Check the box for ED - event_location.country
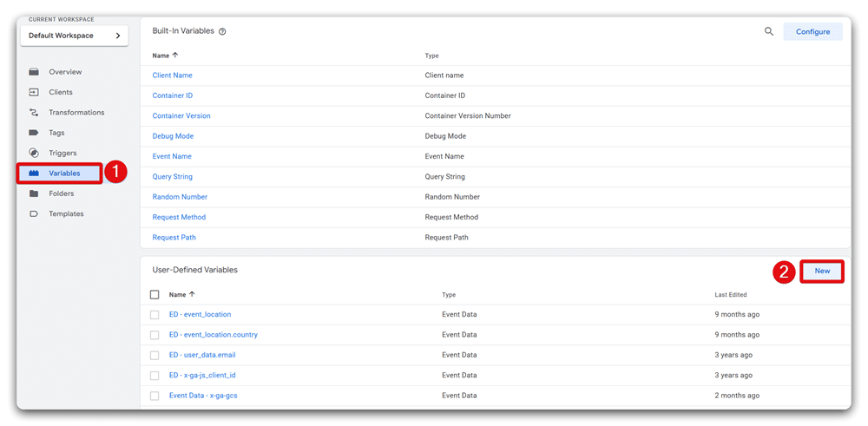Image resolution: width=868 pixels, height=426 pixels. coord(155,335)
